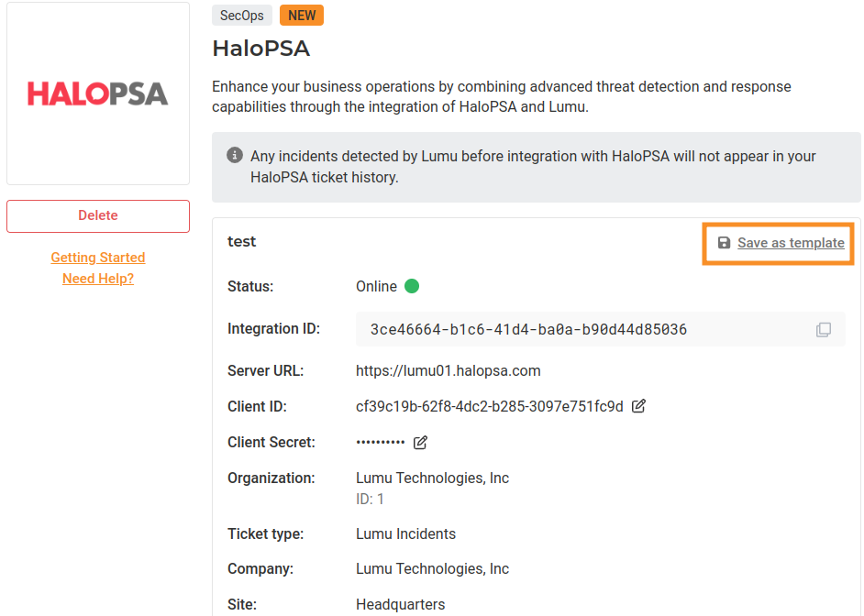864x616 pixels.
Task: Click the Save as template link
Action: click(x=791, y=243)
